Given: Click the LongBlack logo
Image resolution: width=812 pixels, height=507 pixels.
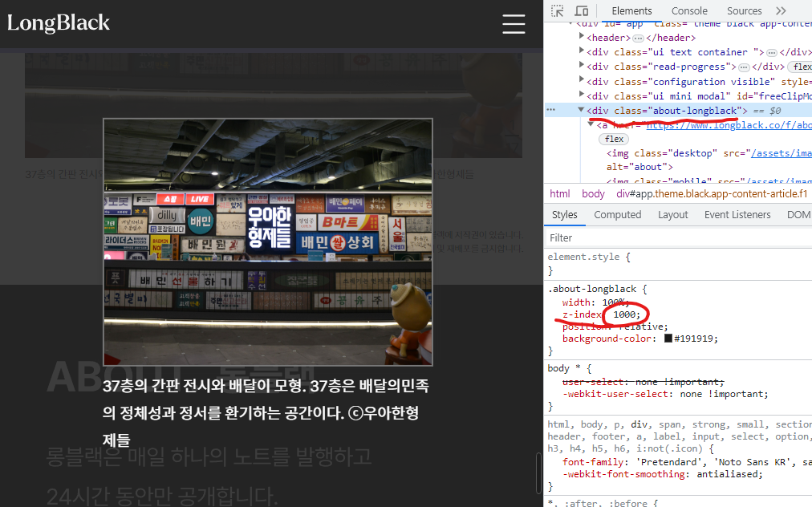Looking at the screenshot, I should point(59,23).
